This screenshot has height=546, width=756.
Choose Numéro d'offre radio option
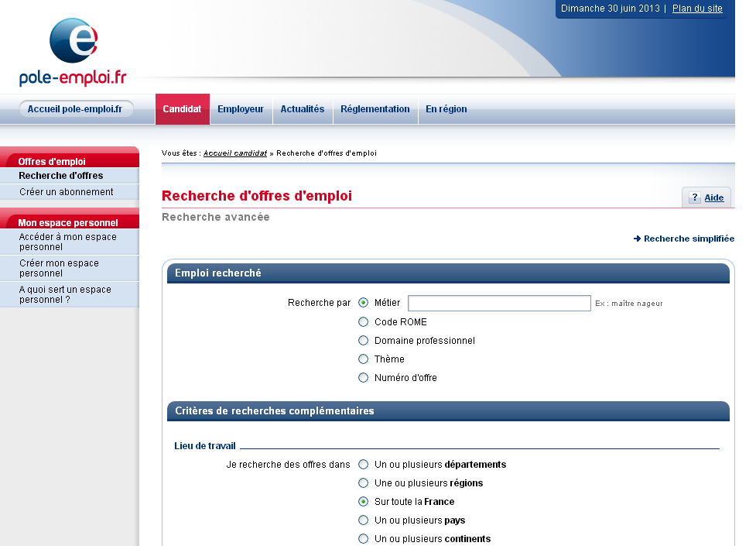pyautogui.click(x=363, y=377)
